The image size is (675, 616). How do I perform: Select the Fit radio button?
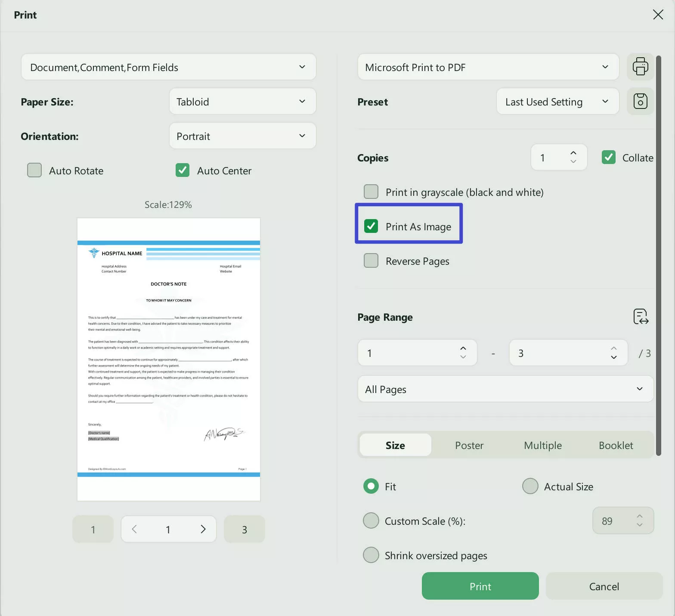[371, 486]
